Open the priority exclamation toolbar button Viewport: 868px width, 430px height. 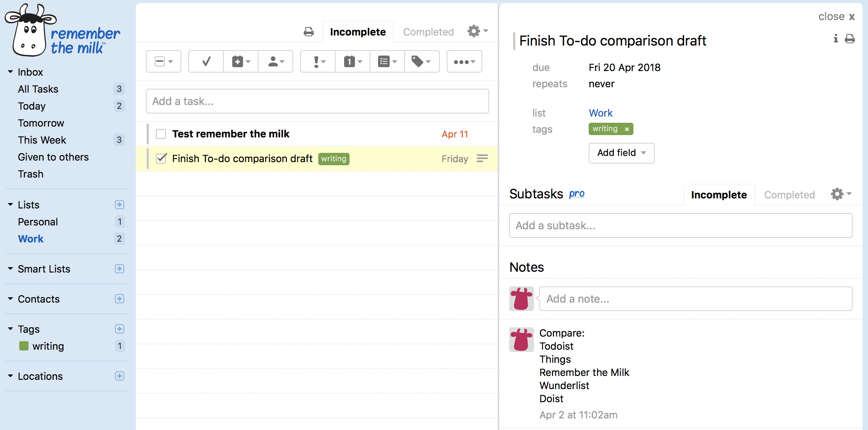[318, 61]
